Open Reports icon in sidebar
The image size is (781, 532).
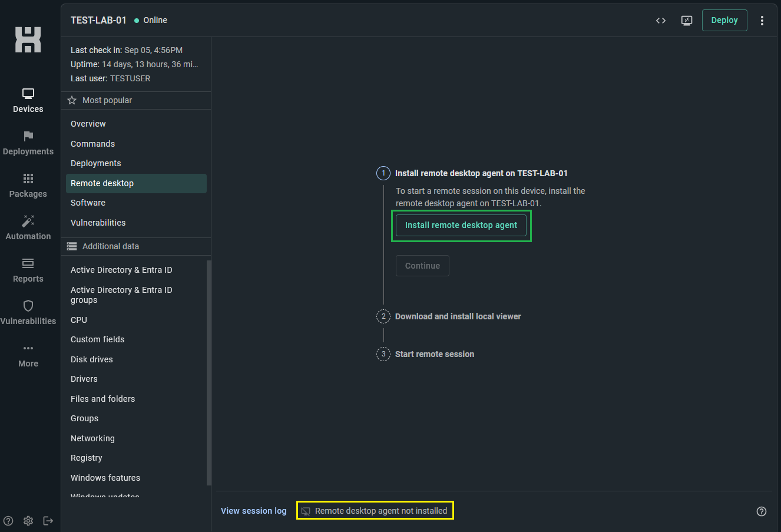coord(28,263)
